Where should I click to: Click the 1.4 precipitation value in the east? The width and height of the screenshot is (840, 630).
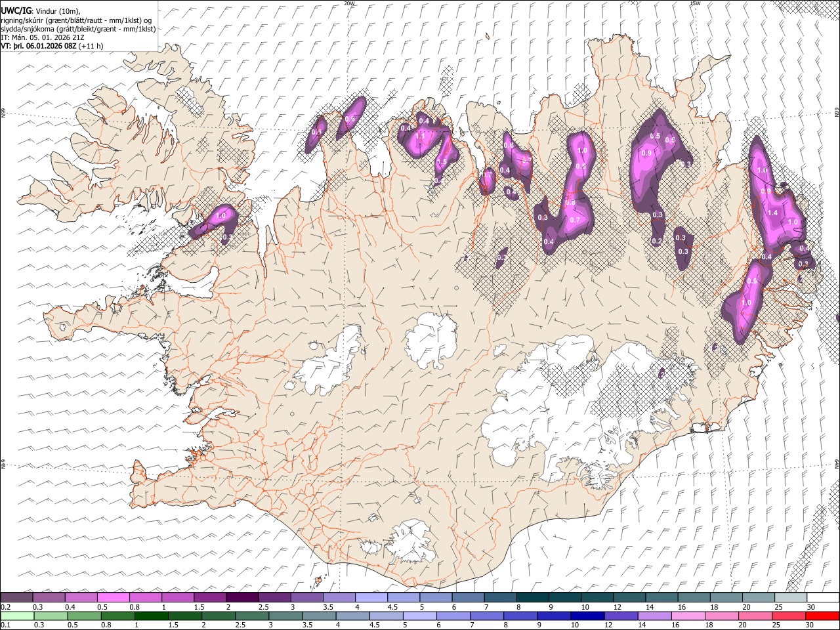click(772, 213)
